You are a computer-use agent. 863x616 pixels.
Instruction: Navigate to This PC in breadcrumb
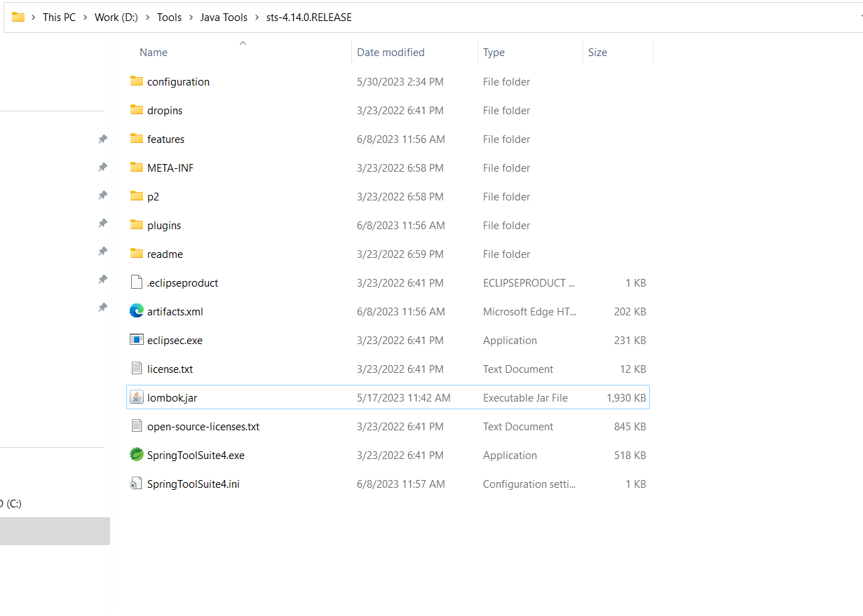click(x=59, y=18)
